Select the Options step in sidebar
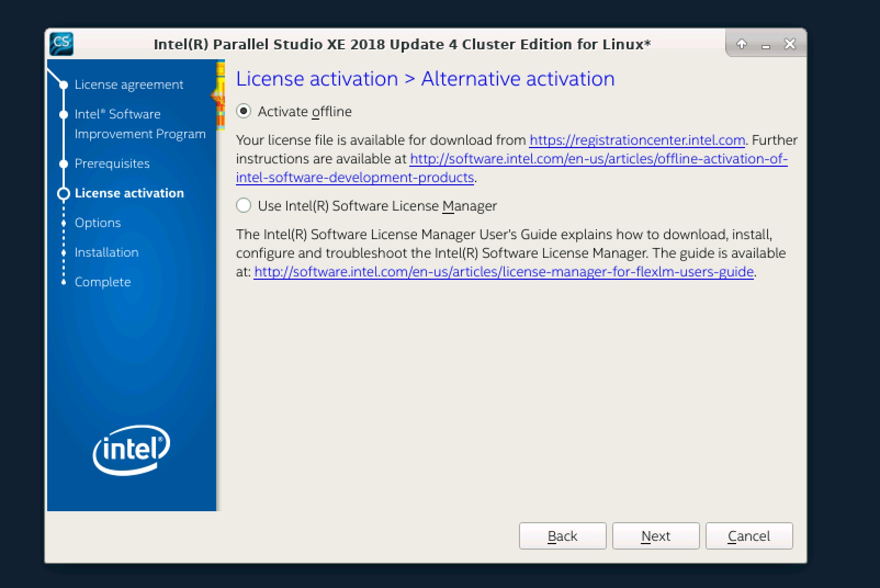Screen dimensions: 880x588 (x=98, y=223)
